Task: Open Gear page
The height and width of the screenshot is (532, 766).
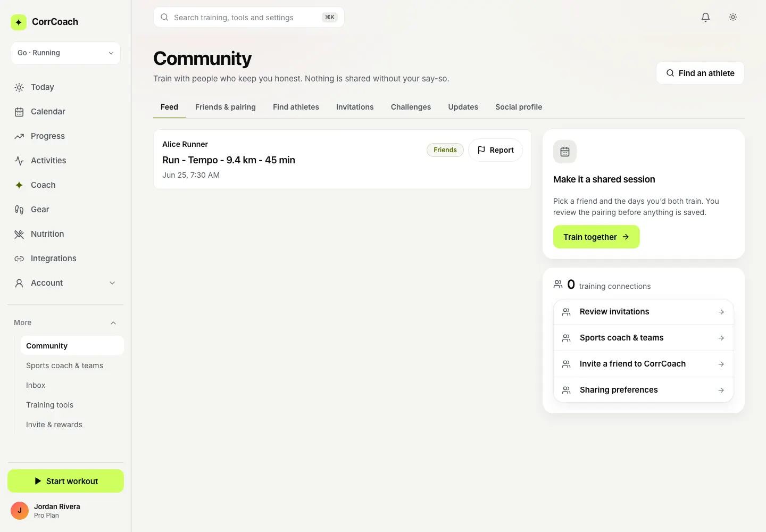Action: pos(65,210)
